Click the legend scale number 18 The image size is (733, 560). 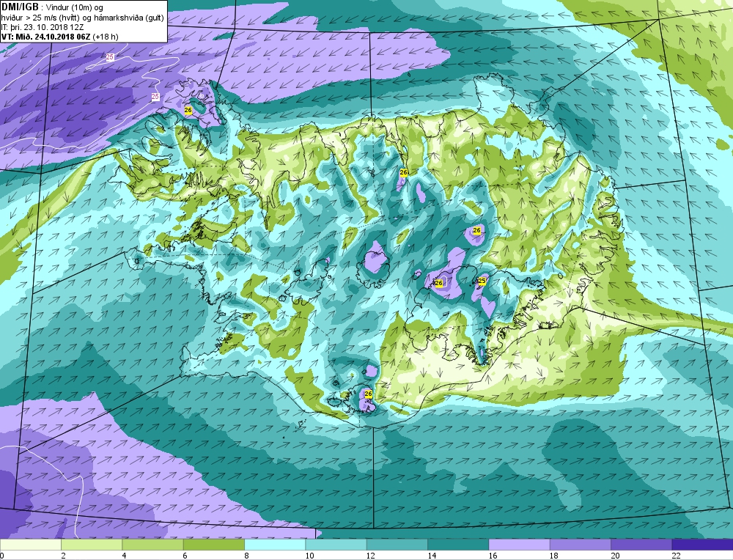pyautogui.click(x=554, y=556)
